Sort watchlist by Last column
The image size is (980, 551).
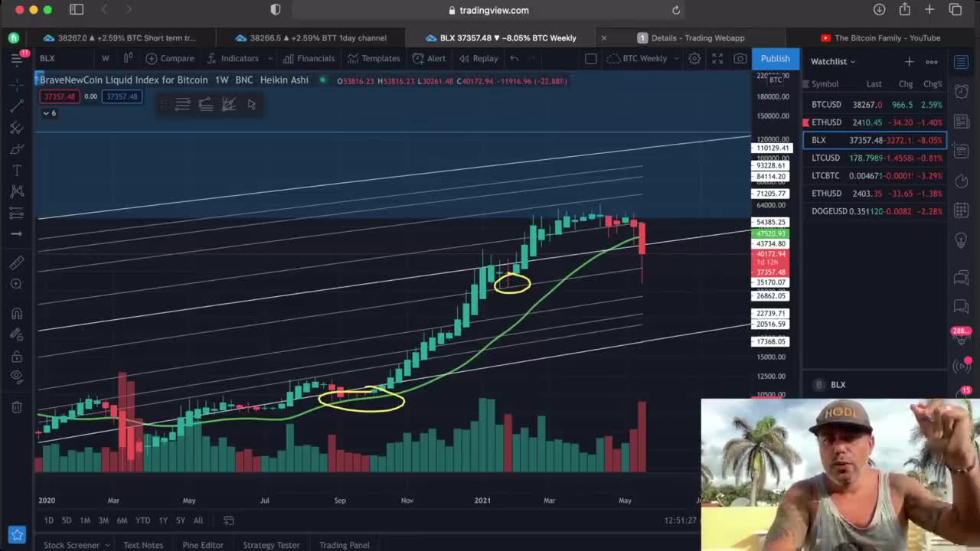[874, 83]
